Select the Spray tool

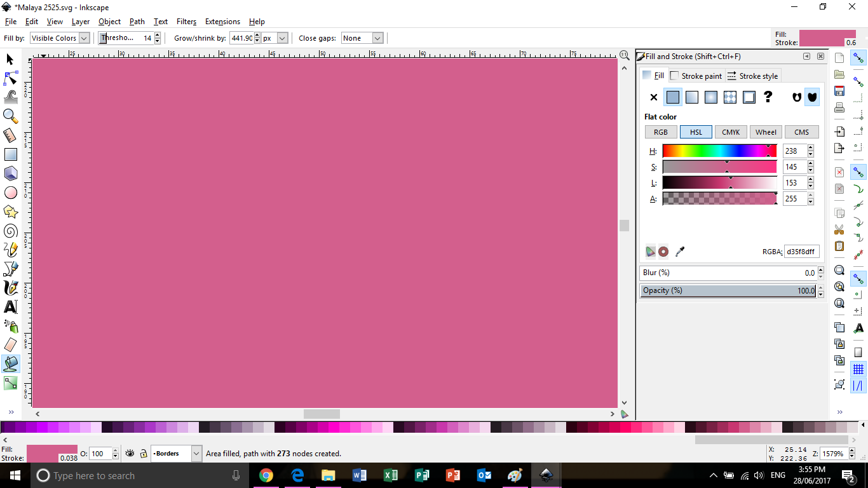coord(10,326)
